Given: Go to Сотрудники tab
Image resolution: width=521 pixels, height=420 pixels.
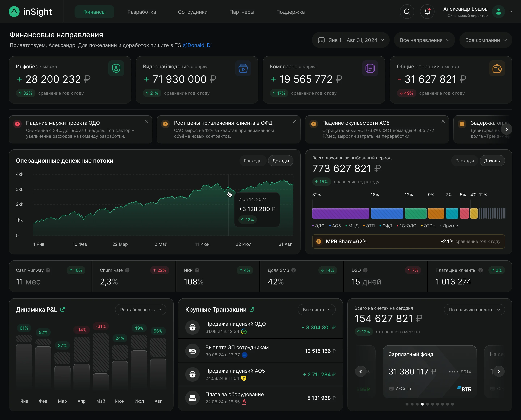Looking at the screenshot, I should point(192,12).
